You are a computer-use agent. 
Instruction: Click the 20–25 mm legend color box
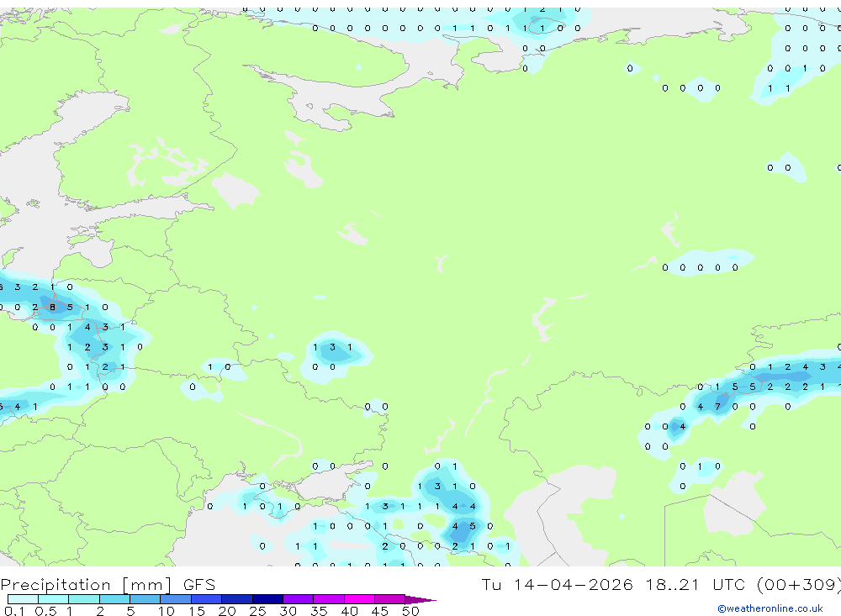[x=236, y=599]
